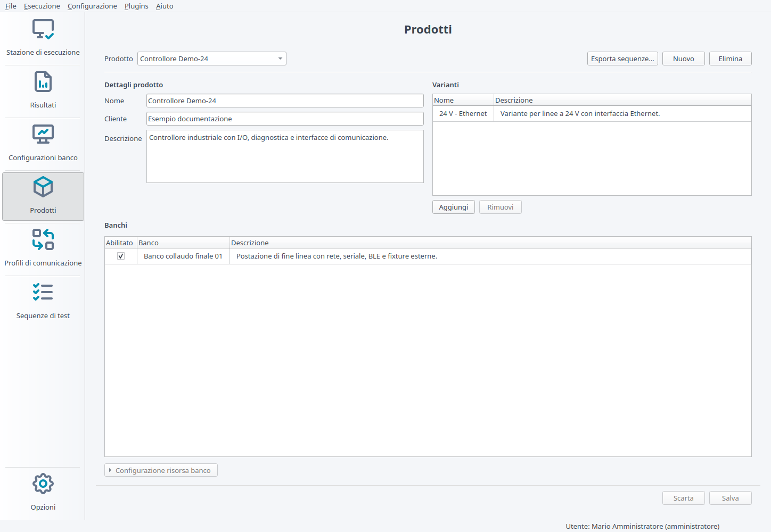Viewport: 771px width, 532px height.
Task: Open the Opzioni gear icon
Action: [x=43, y=484]
